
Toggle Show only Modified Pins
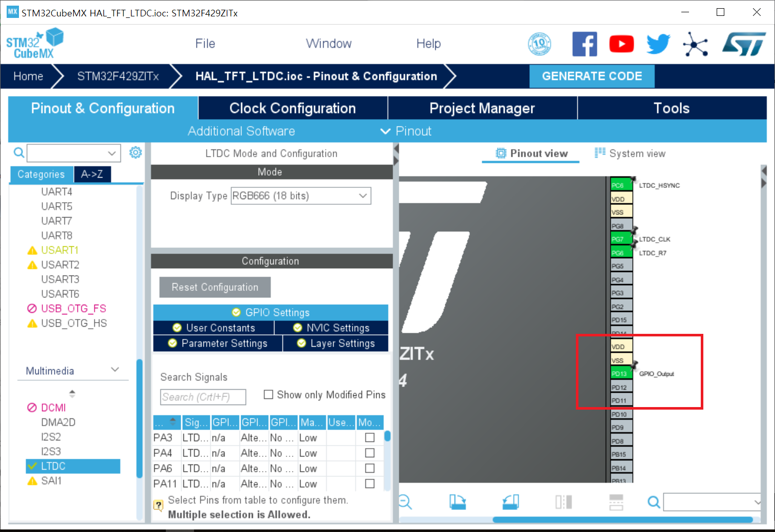(x=268, y=394)
